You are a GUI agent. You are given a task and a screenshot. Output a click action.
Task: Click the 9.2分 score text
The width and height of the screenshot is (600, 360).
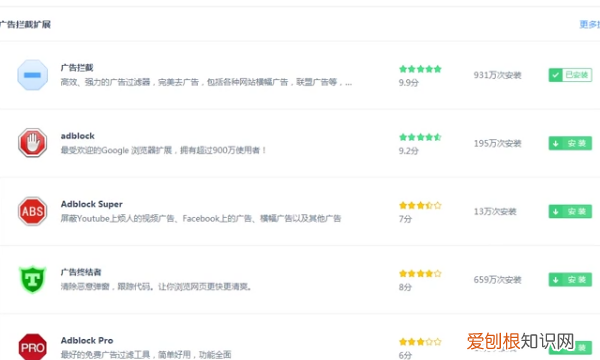point(409,151)
